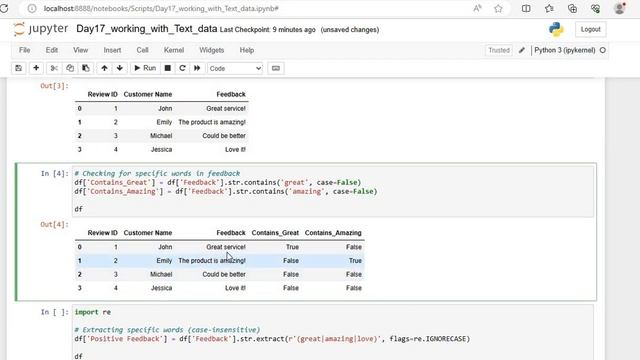Screen dimensions: 640x360
Task: Open browser profile avatar
Action: pyautogui.click(x=620, y=9)
